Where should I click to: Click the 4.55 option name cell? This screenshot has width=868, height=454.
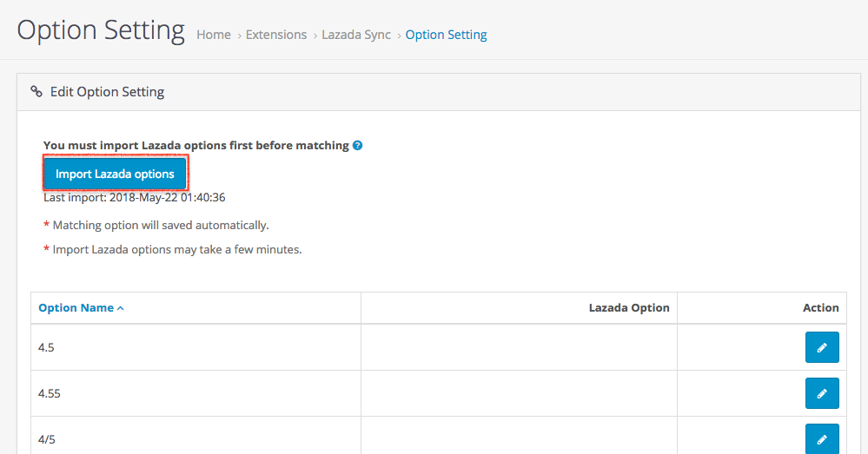(x=195, y=393)
